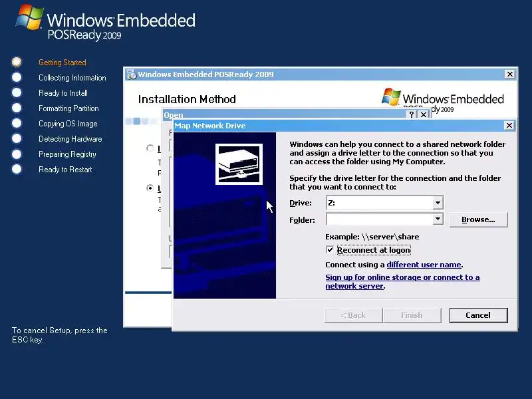Click the disabled Back button
Screen dimensions: 532x399
click(x=354, y=315)
